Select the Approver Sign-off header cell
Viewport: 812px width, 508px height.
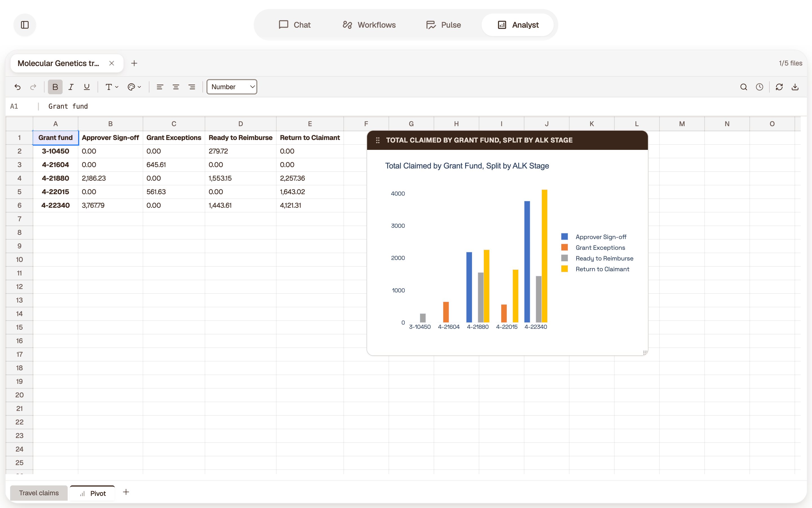point(111,138)
